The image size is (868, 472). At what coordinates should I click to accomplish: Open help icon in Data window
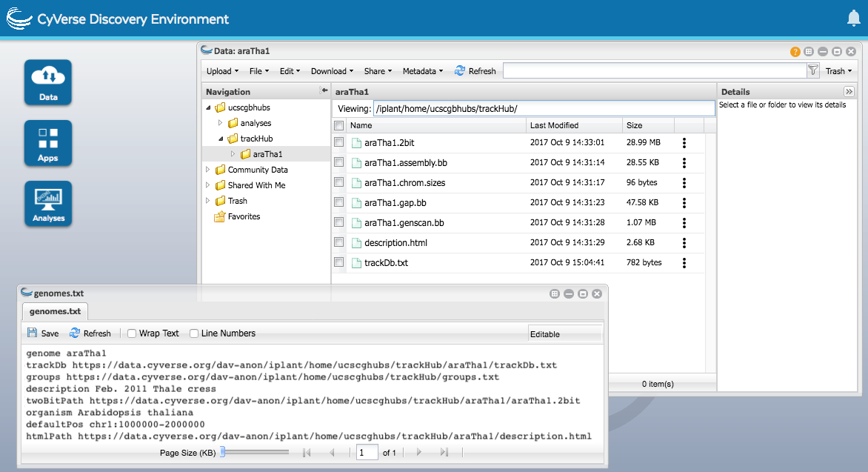tap(795, 52)
